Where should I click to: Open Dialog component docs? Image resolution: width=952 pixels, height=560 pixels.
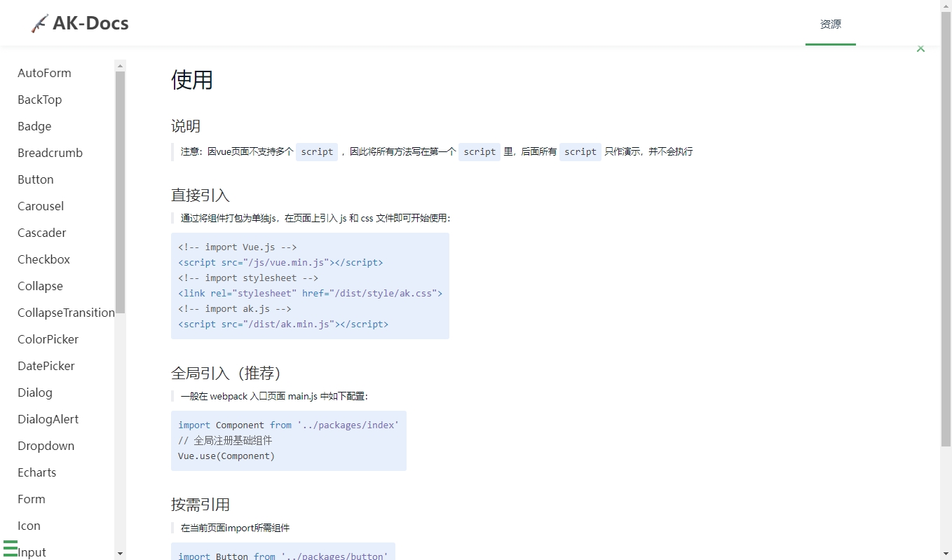35,392
